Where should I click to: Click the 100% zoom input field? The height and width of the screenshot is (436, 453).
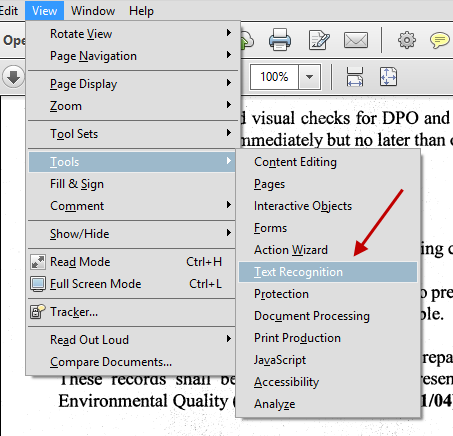click(274, 77)
